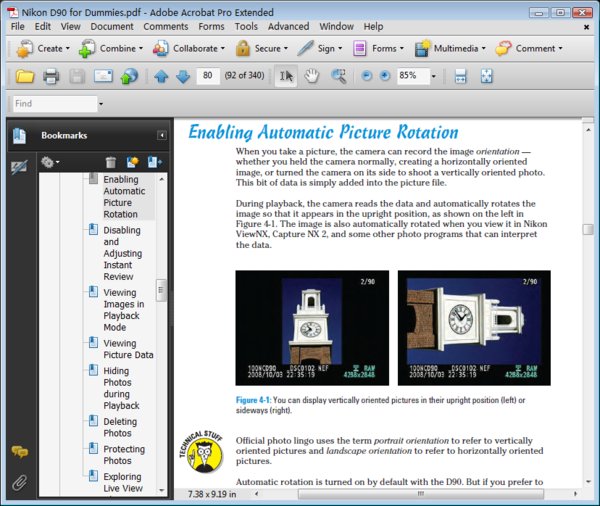This screenshot has width=600, height=506.
Task: Open the Collaborate dropdown
Action: 189,49
